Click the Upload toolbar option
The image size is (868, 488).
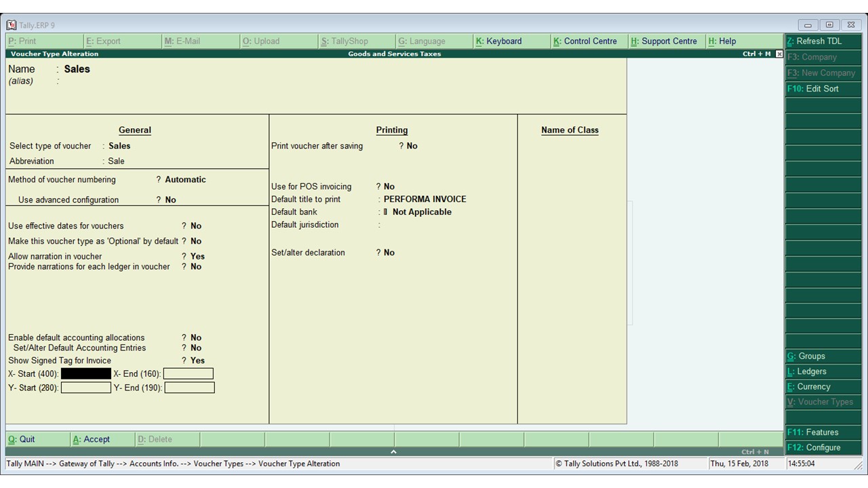(x=260, y=41)
